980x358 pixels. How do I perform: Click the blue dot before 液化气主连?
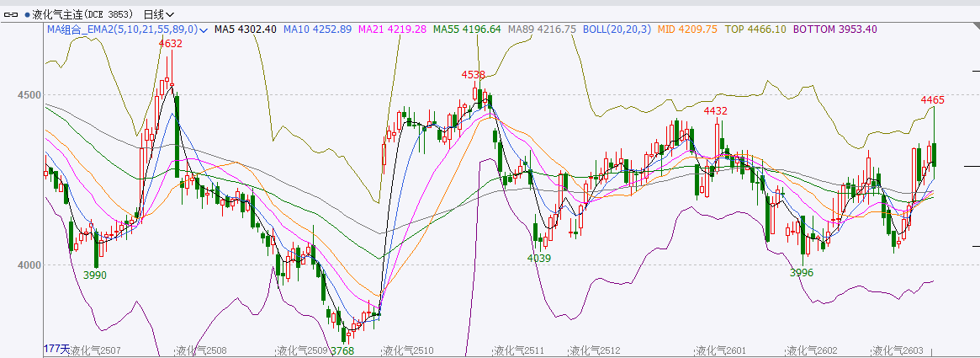27,14
